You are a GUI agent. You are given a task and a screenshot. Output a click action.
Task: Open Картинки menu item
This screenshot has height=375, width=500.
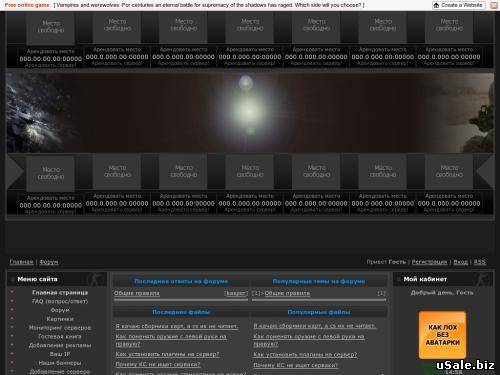(x=60, y=319)
